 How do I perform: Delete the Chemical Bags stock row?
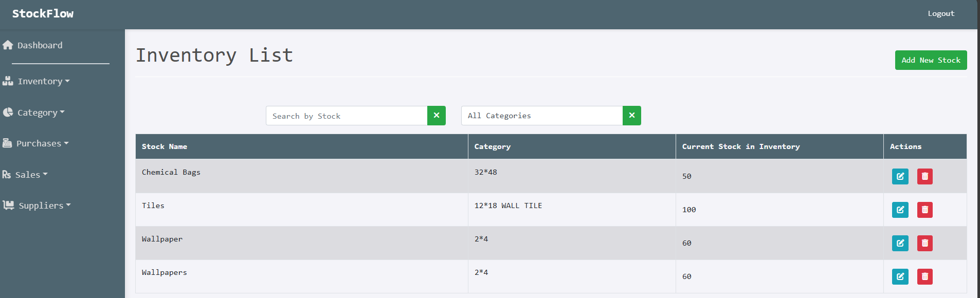pos(924,176)
